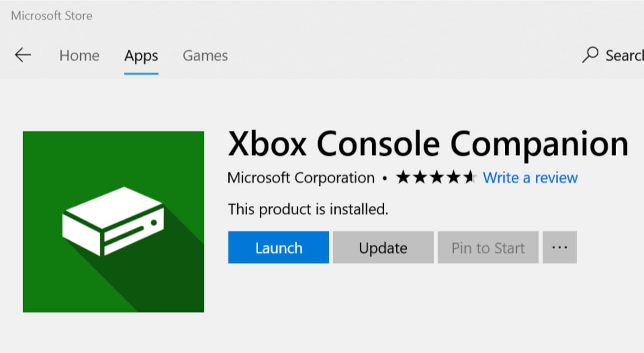Switch to the Home tab
Viewport: 644px width, 353px height.
79,56
